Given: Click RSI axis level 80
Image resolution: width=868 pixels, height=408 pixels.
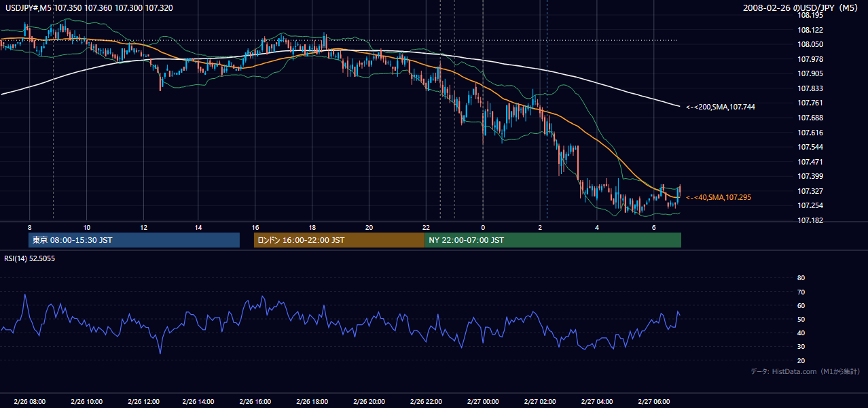Looking at the screenshot, I should pos(801,278).
